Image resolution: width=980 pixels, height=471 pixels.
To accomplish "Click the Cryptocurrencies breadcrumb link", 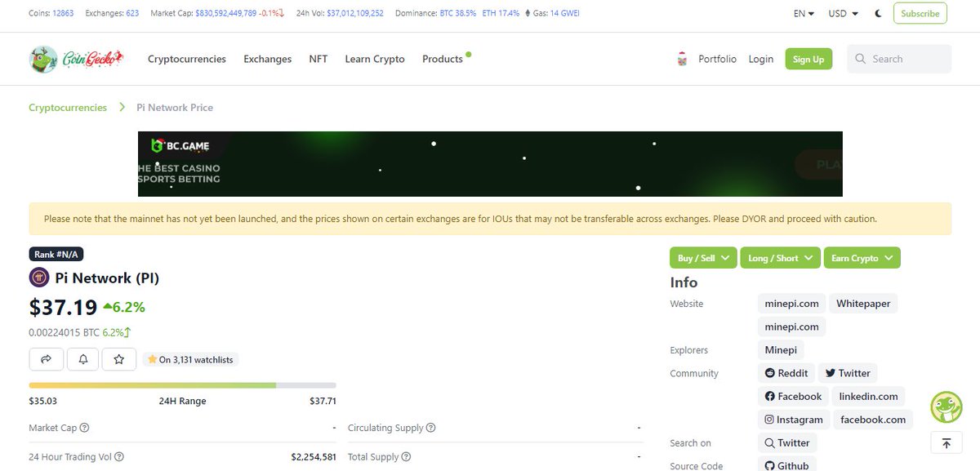I will click(68, 107).
